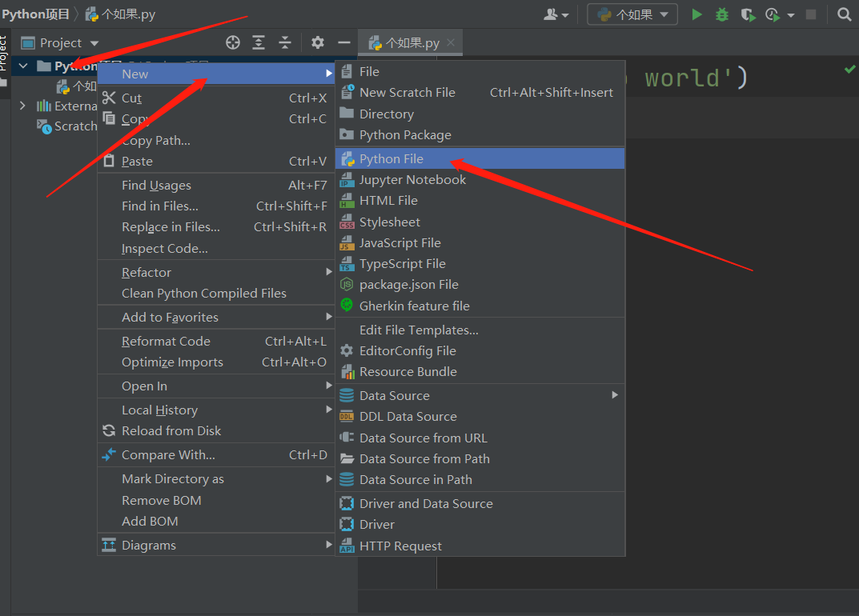Image resolution: width=859 pixels, height=616 pixels.
Task: Create a package.json File
Action: [x=480, y=285]
